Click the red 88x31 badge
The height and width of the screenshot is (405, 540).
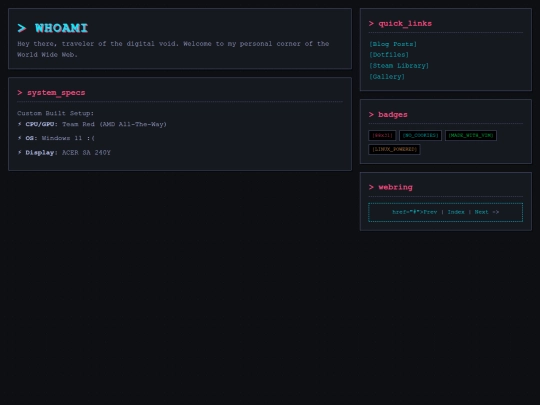click(x=382, y=135)
